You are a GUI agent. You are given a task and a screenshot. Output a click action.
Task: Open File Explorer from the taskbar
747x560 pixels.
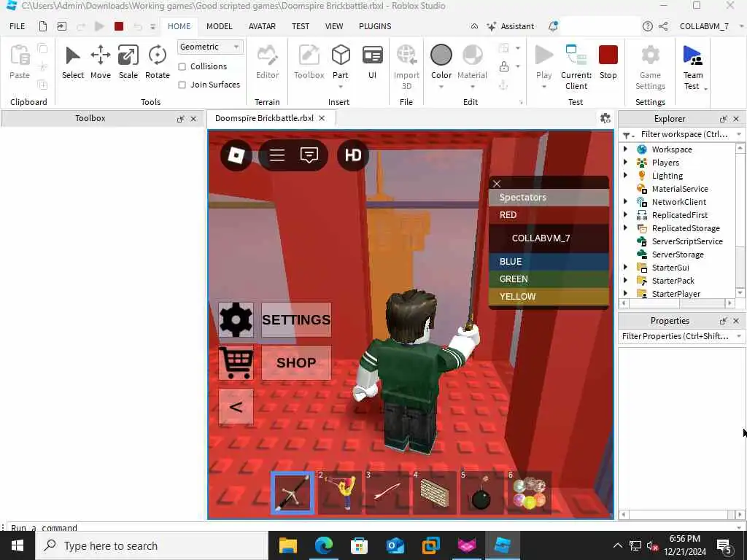pos(287,545)
